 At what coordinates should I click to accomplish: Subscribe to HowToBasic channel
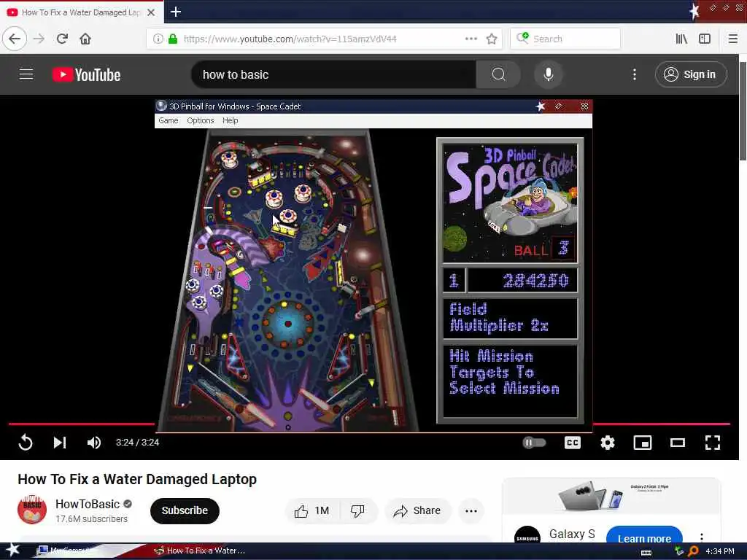[185, 510]
